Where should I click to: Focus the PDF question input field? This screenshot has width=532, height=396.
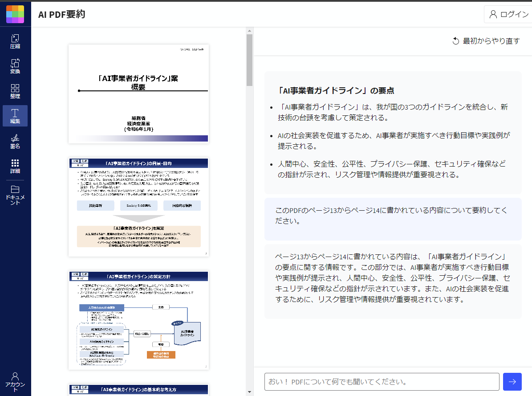(x=382, y=382)
